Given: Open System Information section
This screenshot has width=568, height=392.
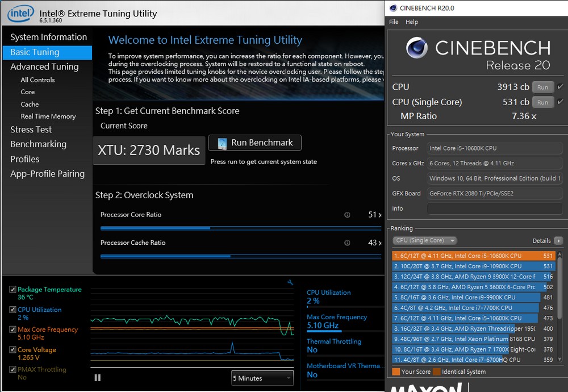Looking at the screenshot, I should coord(48,37).
